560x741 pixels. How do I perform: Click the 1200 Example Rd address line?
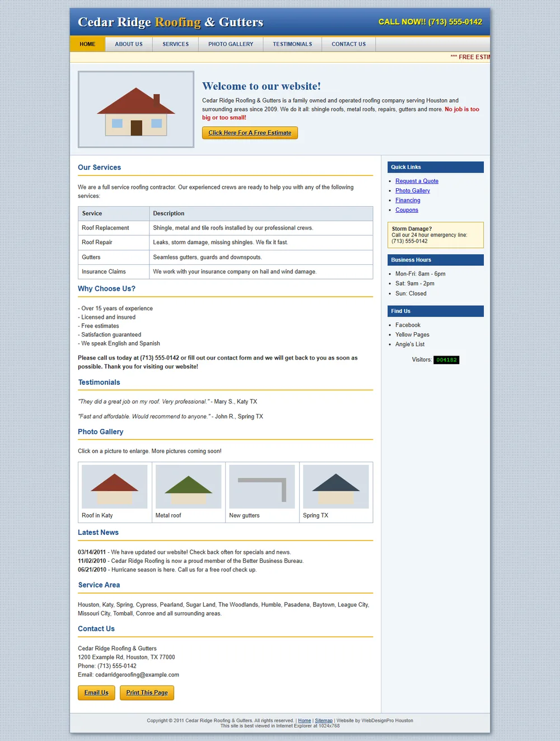pos(127,658)
